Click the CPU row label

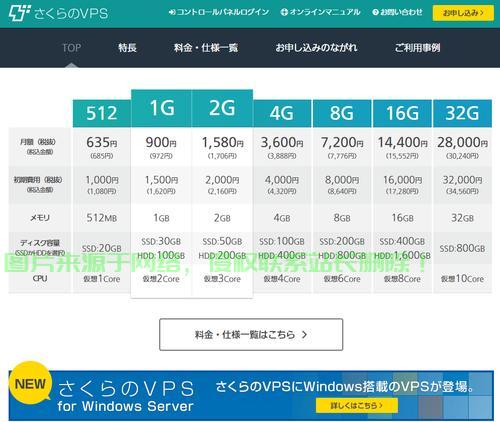[40, 278]
